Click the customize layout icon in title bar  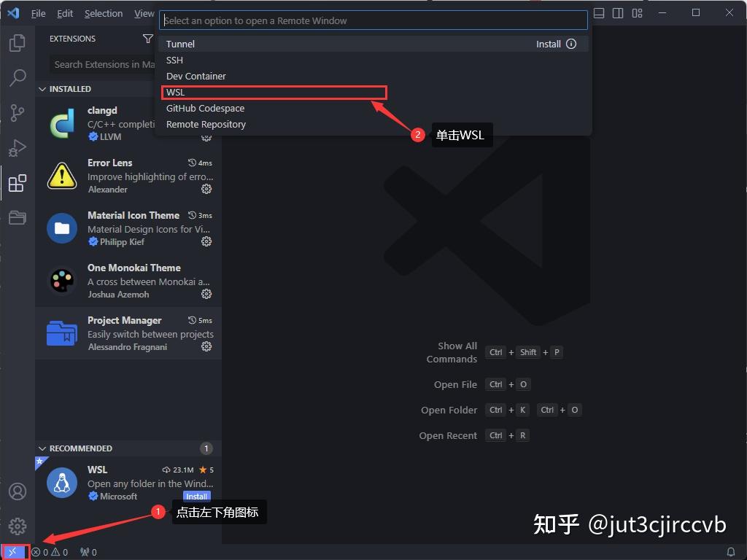(636, 13)
